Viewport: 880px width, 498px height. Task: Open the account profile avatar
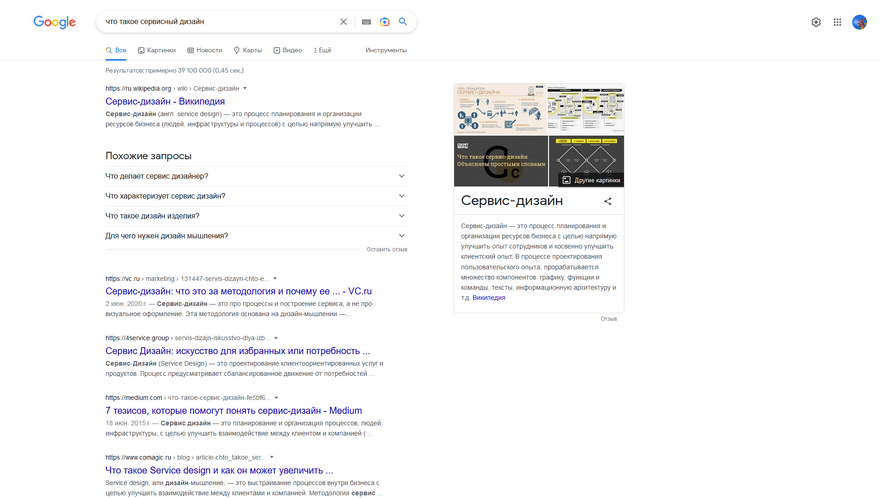point(859,22)
